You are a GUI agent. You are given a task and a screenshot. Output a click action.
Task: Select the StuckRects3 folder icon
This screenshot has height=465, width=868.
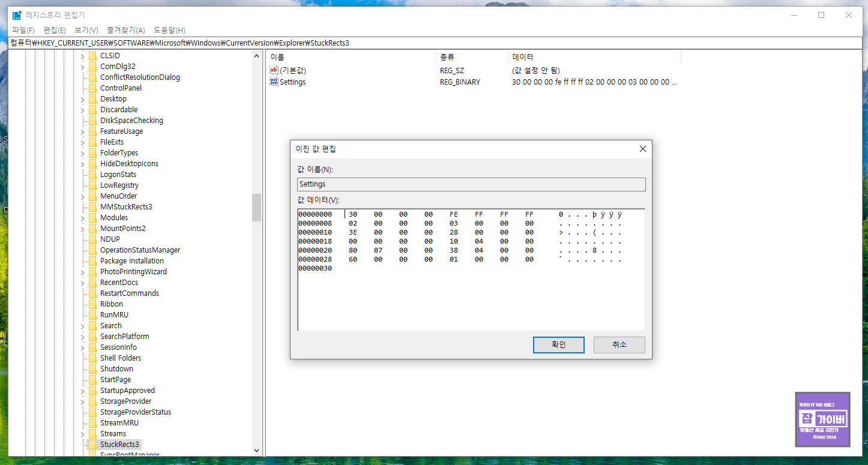92,445
